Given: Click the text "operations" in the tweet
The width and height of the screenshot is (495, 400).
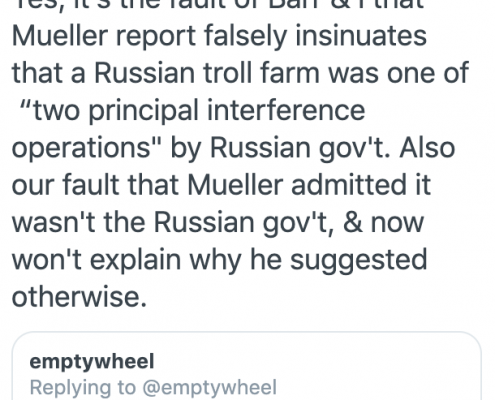Looking at the screenshot, I should click(81, 149).
